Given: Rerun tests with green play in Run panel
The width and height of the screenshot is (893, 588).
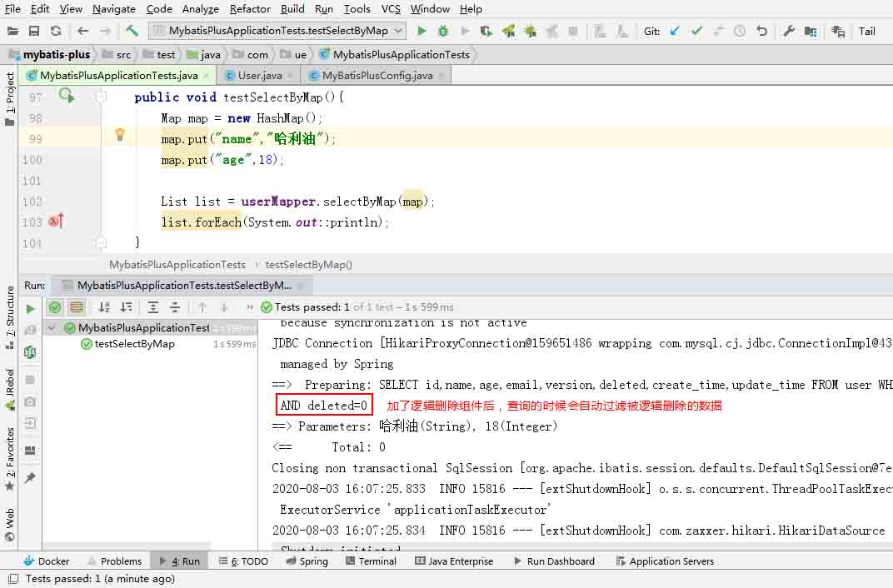Looking at the screenshot, I should click(30, 308).
